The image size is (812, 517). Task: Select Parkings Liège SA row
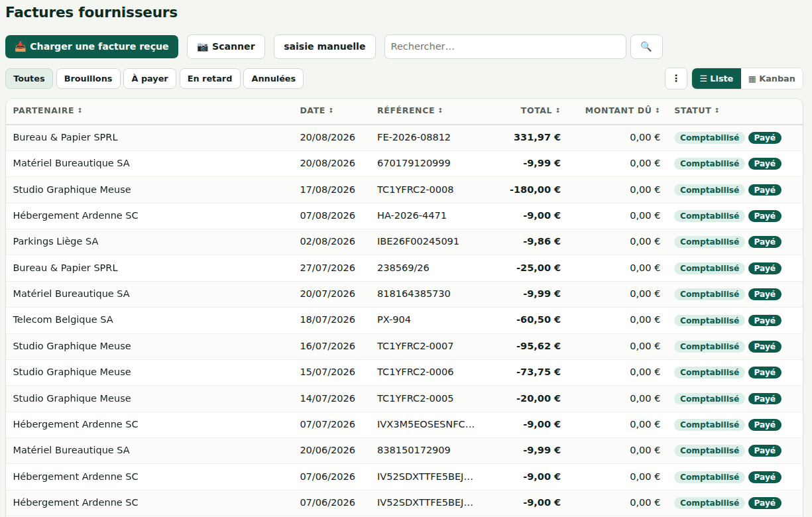[x=404, y=242]
